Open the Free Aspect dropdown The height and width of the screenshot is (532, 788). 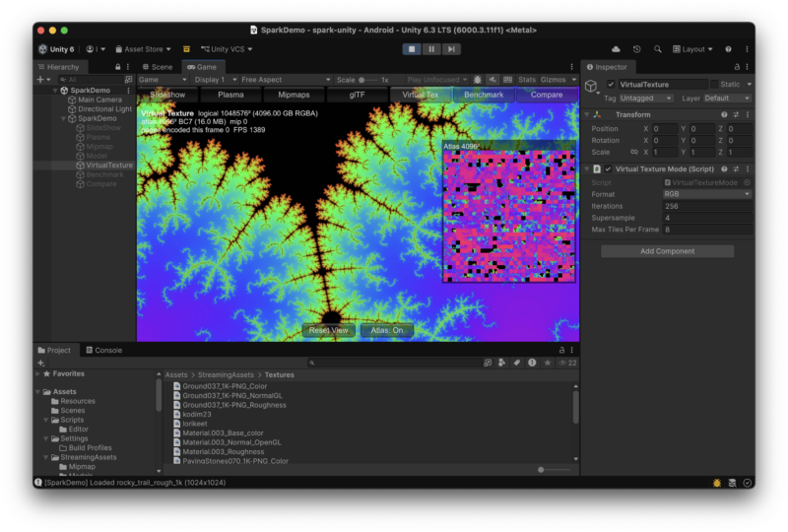pos(286,80)
